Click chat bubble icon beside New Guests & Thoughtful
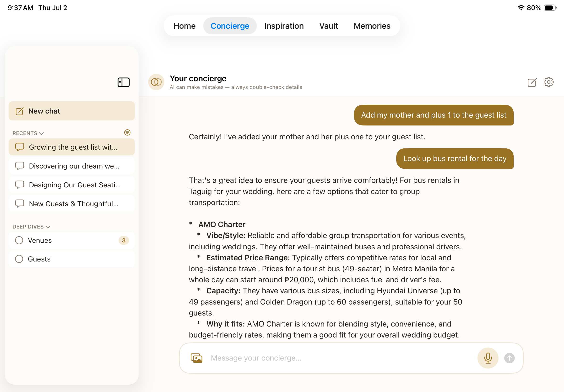This screenshot has width=564, height=392. click(x=20, y=204)
